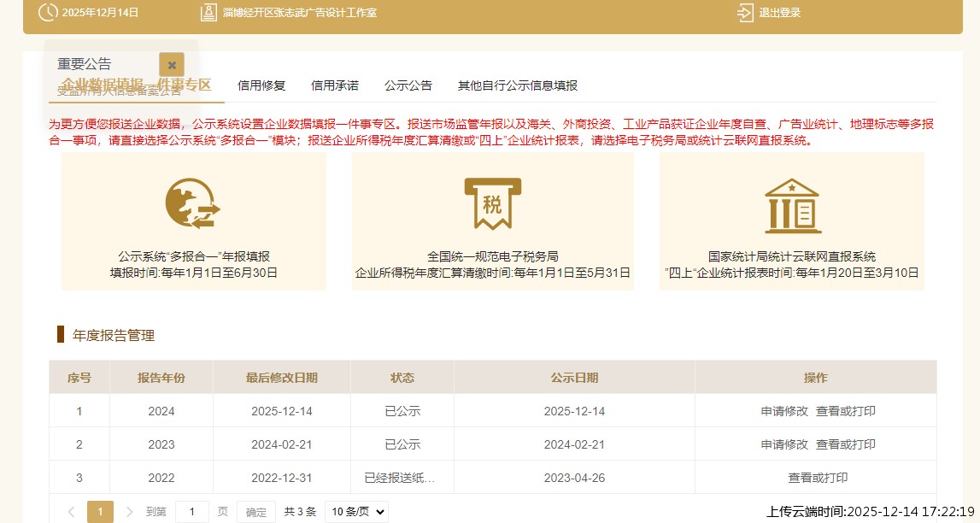This screenshot has width=980, height=523.
Task: Click the page number input field
Action: 192,512
